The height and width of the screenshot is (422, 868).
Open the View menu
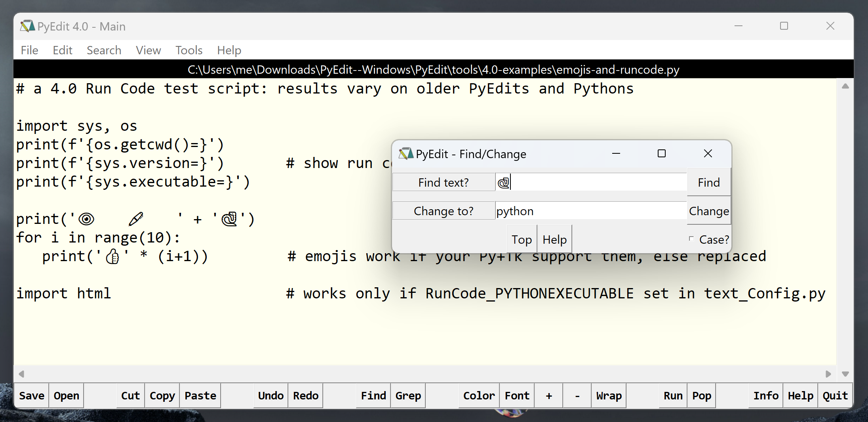click(x=148, y=50)
